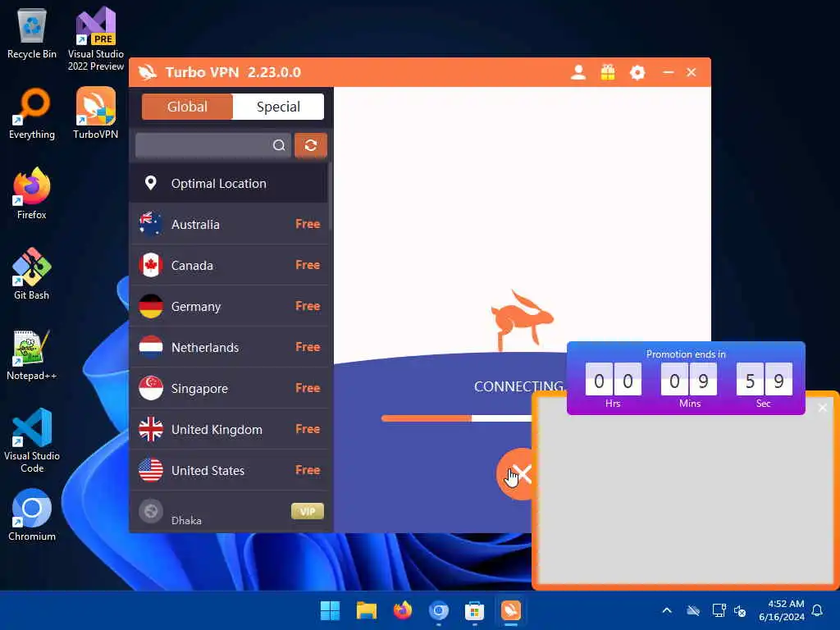Select the Australia server name

195,225
